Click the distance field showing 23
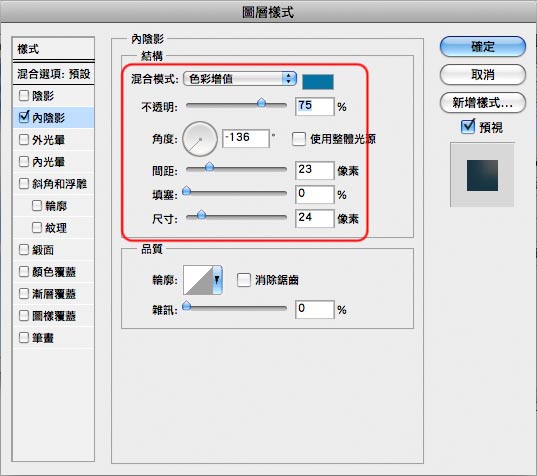 pos(314,170)
